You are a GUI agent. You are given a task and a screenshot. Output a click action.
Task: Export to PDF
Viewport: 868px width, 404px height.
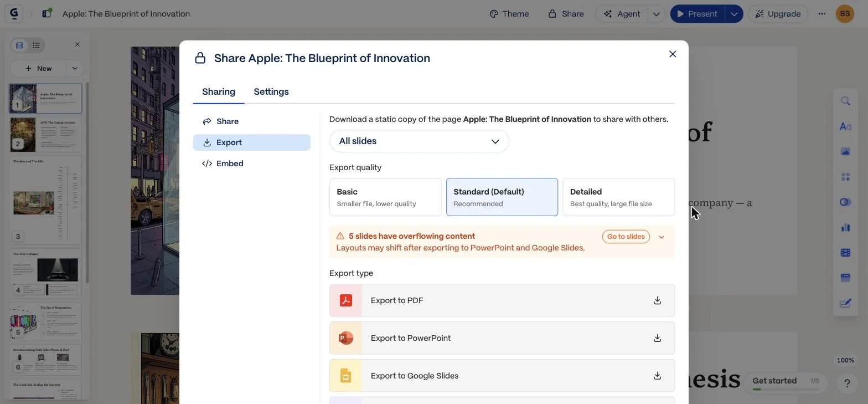click(x=502, y=300)
